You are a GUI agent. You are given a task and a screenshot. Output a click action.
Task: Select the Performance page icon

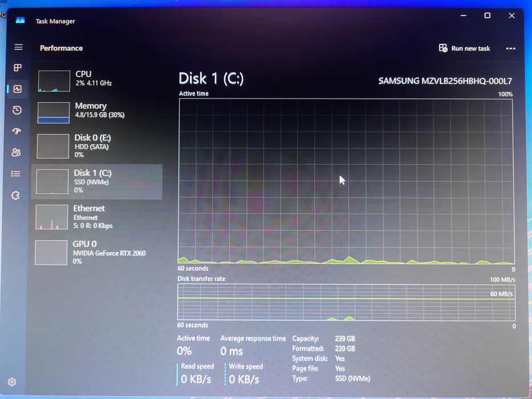[x=18, y=89]
